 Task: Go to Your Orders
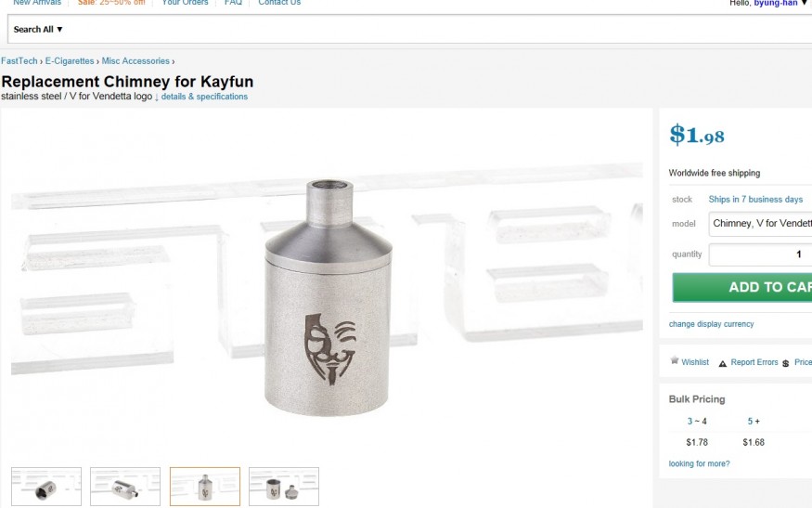[x=185, y=3]
